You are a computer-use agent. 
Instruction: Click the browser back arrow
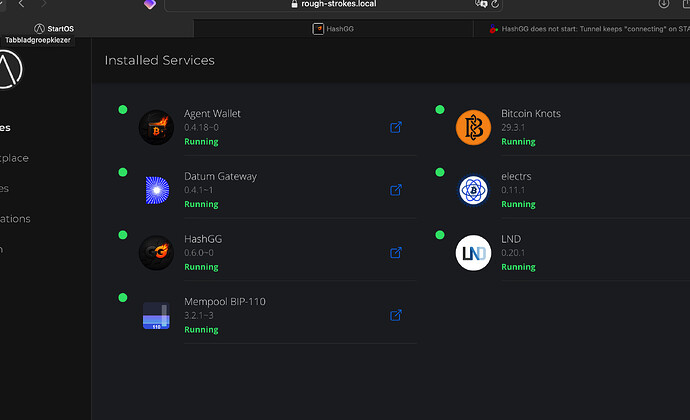pos(21,4)
